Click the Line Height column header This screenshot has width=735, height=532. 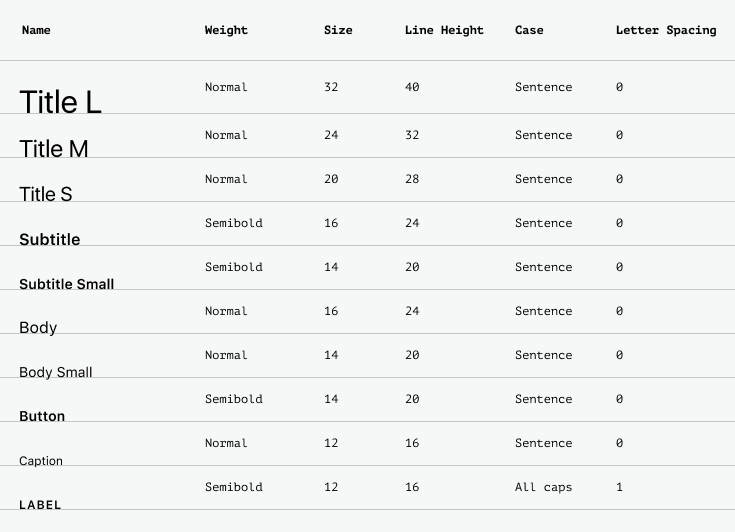pos(444,30)
